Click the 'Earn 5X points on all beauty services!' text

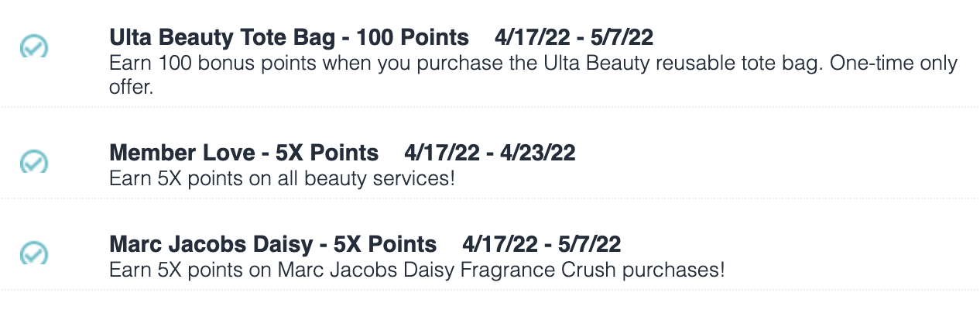pyautogui.click(x=283, y=178)
